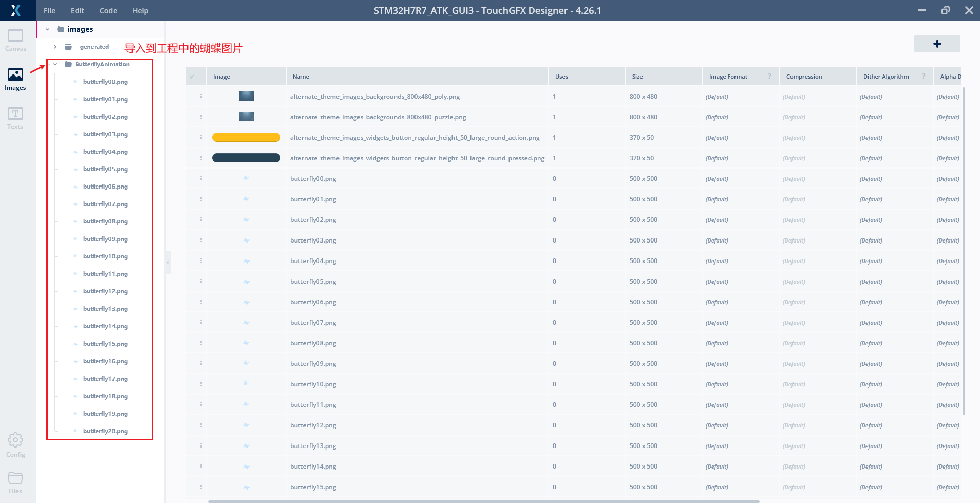Select butterfly05.png in the tree

(x=105, y=169)
